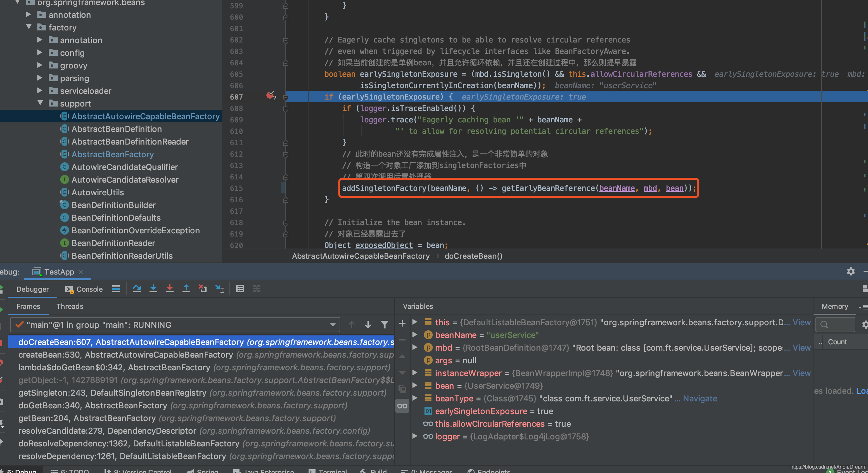Screen dimensions: 868x473
Task: Click the Remove Watch minus icon
Action: 402,340
